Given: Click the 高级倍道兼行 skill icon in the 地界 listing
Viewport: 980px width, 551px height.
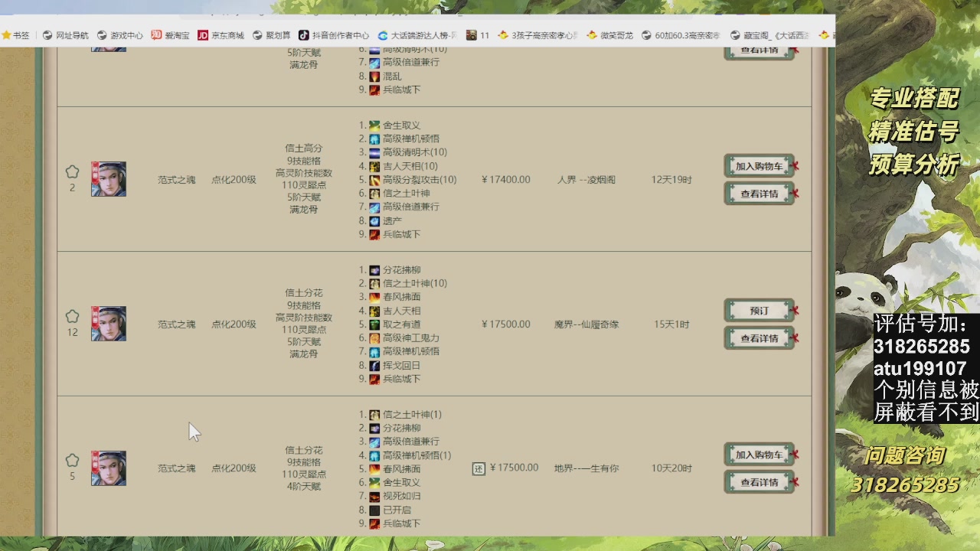Looking at the screenshot, I should (374, 442).
